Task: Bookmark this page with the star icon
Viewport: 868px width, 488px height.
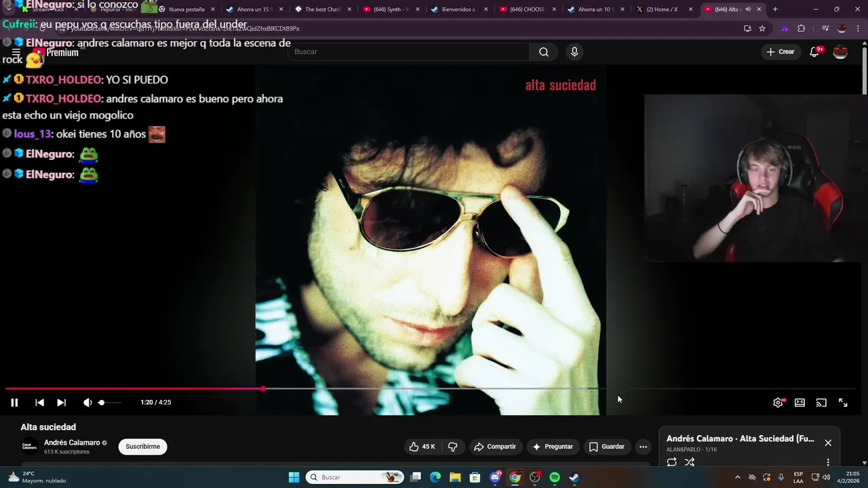Action: pos(762,28)
